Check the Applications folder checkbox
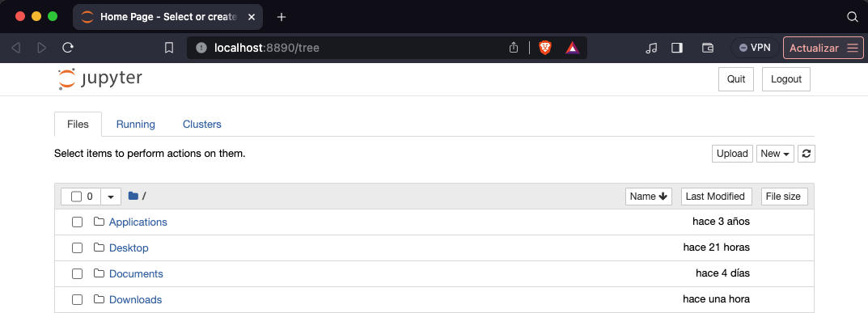Screen dimensions: 868x313 [77, 222]
